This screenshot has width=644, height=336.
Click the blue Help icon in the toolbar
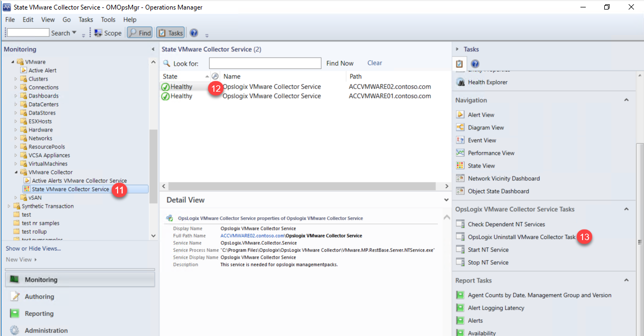click(194, 33)
